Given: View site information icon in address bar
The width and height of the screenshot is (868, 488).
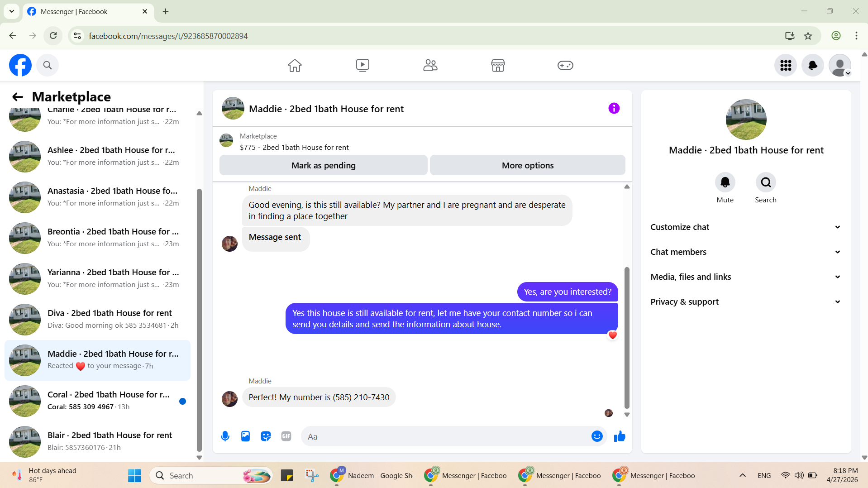Looking at the screenshot, I should pos(77,36).
